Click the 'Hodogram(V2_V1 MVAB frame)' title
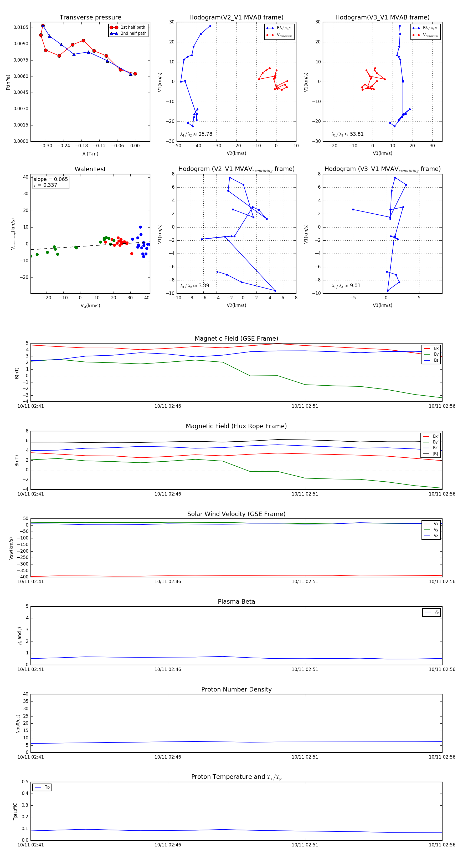The height and width of the screenshot is (868, 473). click(x=236, y=18)
